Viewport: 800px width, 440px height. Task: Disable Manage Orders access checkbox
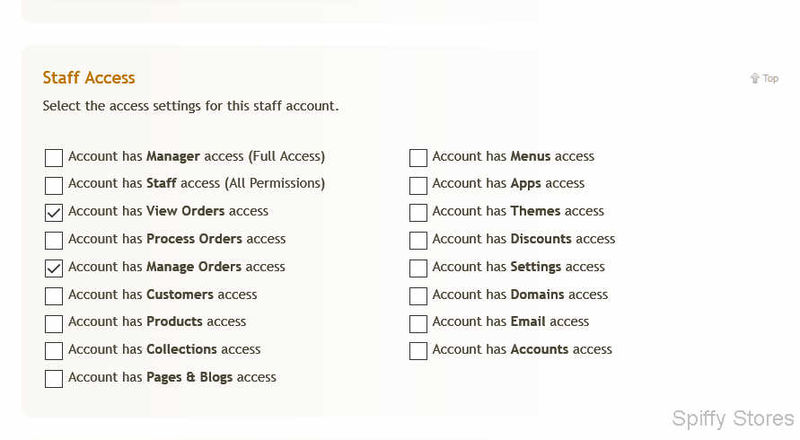(x=54, y=268)
